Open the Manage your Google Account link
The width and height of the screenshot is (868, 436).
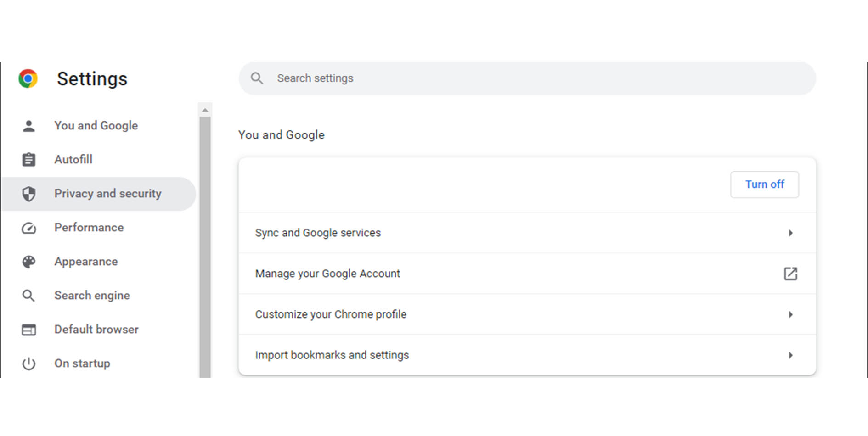(x=327, y=274)
